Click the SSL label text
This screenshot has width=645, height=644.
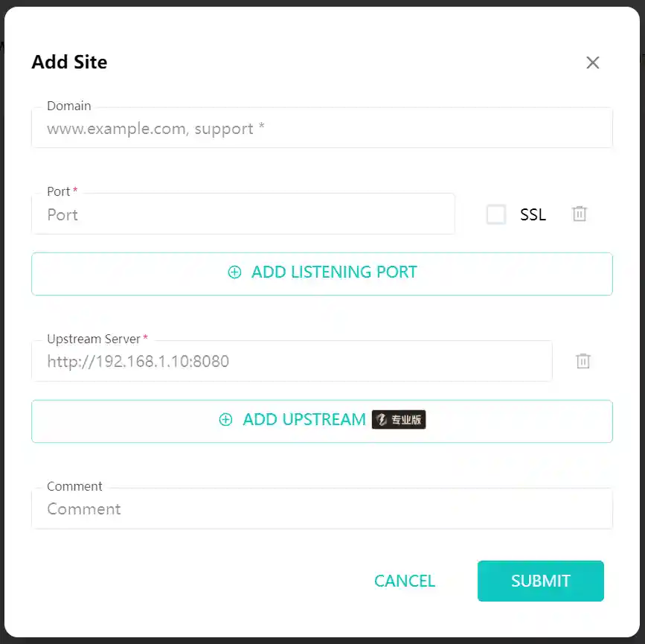[533, 215]
